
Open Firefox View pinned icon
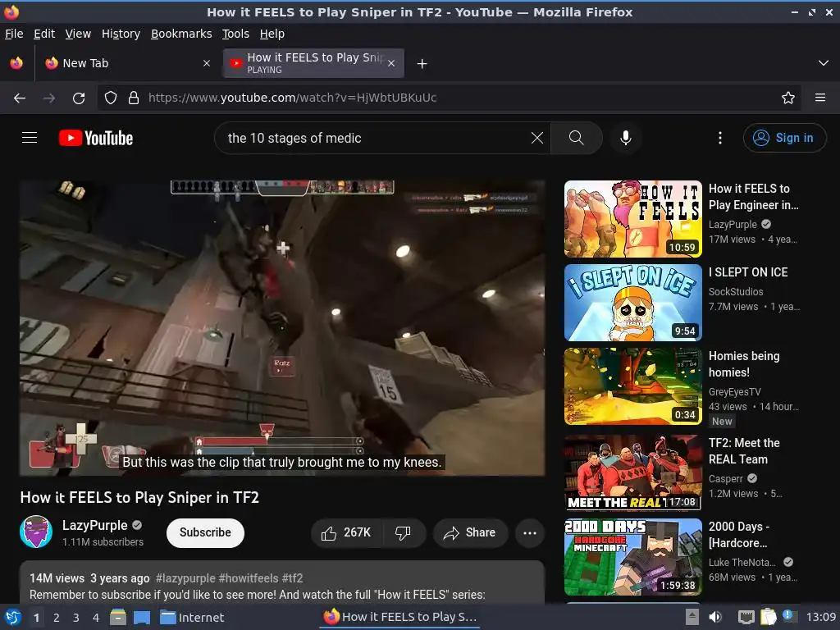pyautogui.click(x=16, y=63)
